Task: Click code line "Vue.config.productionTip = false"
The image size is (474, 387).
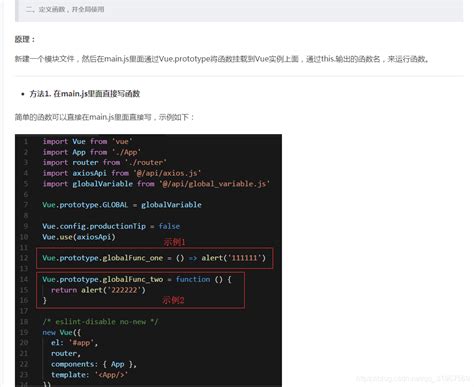Action: 111,226
